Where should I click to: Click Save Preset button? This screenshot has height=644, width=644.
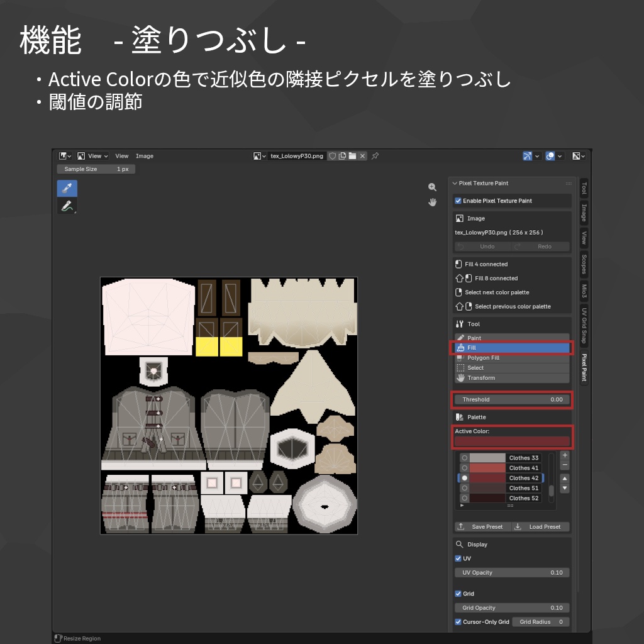tap(483, 527)
